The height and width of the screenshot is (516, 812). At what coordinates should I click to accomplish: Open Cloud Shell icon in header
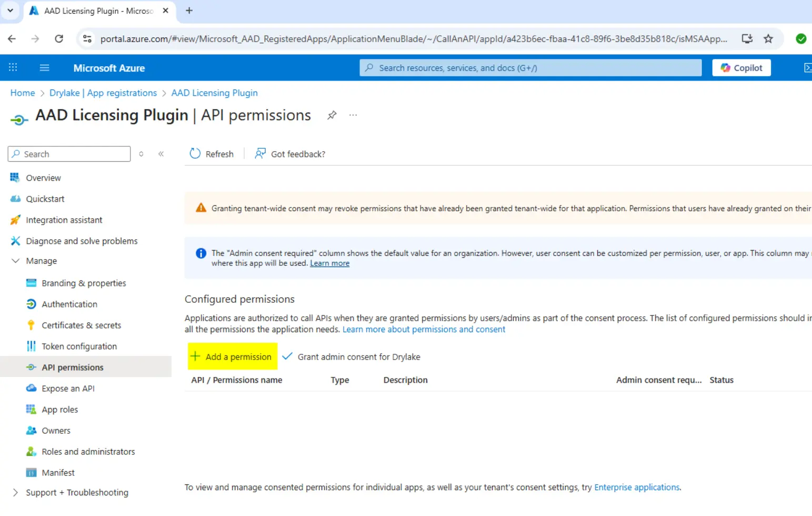click(807, 68)
